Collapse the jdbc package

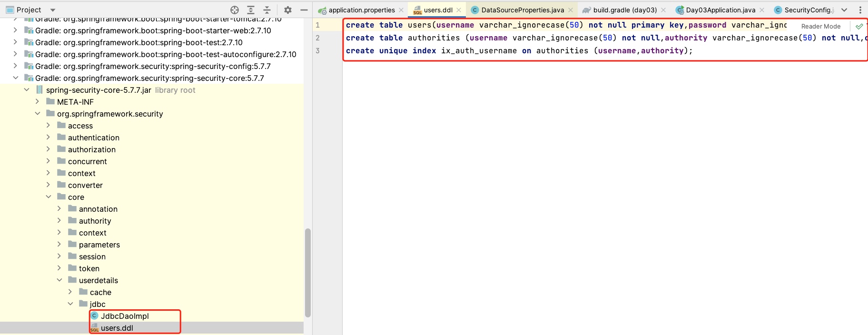click(70, 304)
